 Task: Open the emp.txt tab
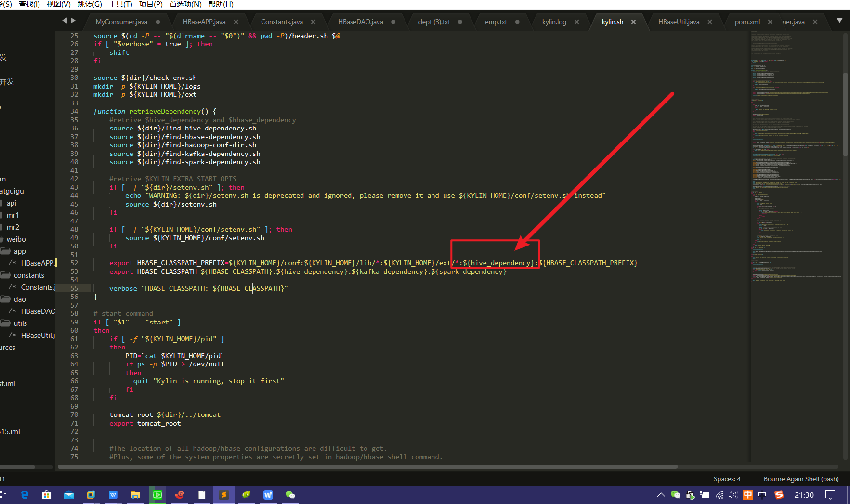point(496,22)
